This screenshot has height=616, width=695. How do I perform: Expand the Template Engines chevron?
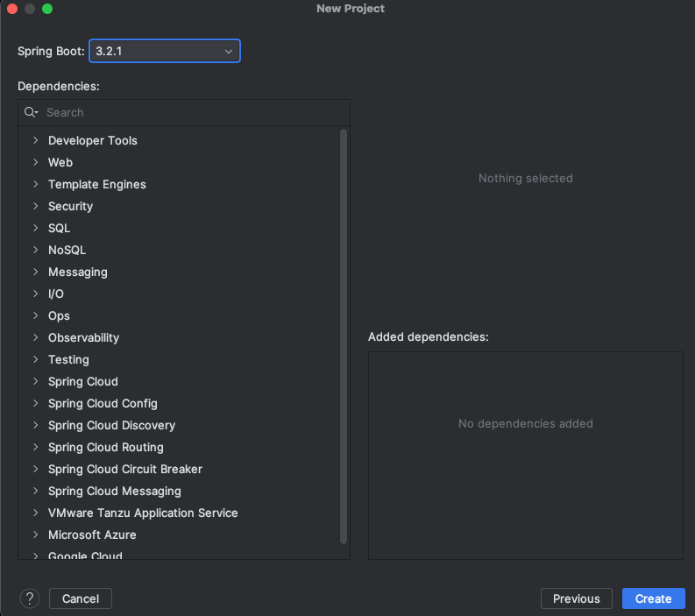(x=35, y=184)
